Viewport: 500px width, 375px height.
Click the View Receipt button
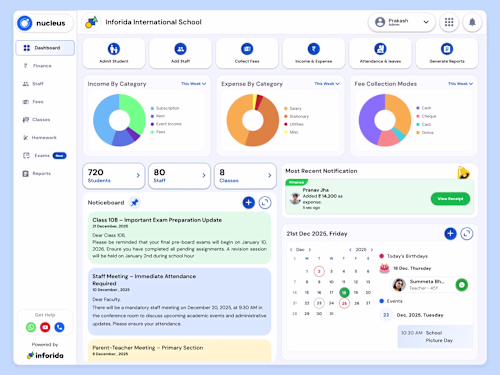click(x=450, y=199)
